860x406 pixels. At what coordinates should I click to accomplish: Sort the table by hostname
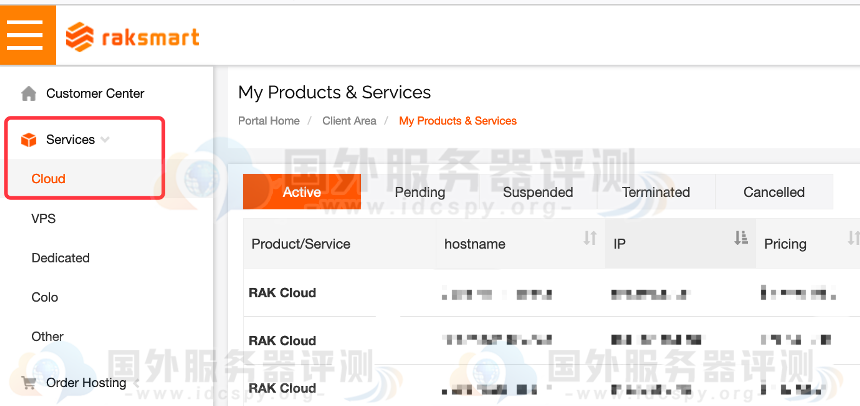(x=590, y=238)
